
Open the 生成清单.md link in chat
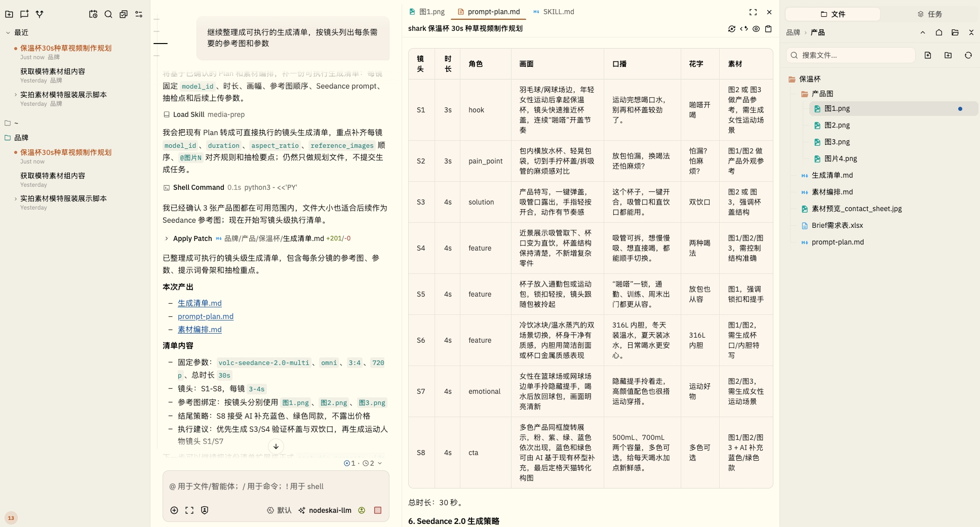click(200, 303)
